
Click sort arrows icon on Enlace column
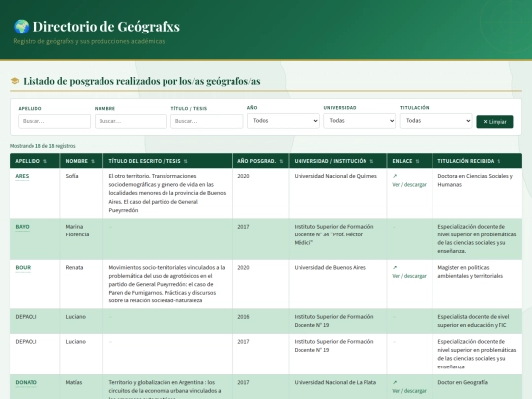[417, 161]
